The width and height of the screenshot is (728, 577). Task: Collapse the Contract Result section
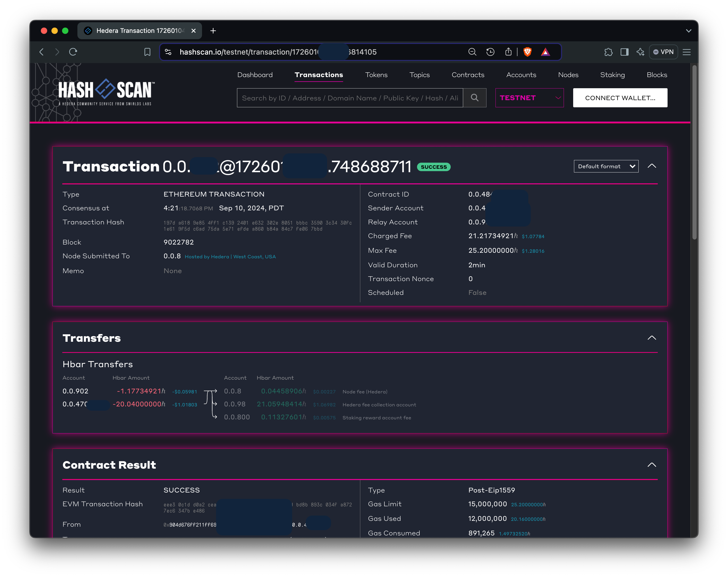pyautogui.click(x=652, y=465)
